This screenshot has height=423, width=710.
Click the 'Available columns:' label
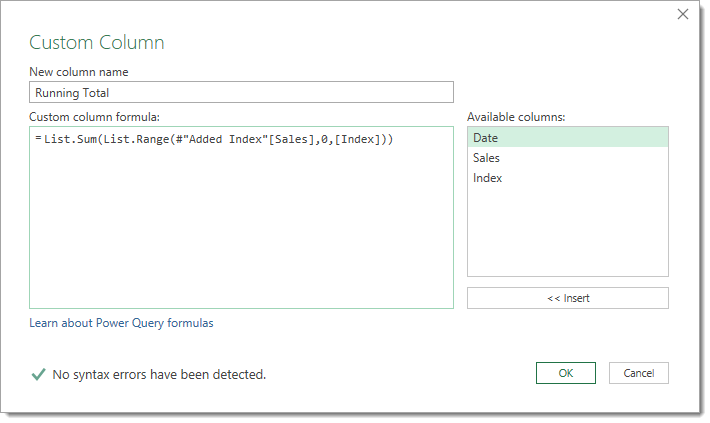pyautogui.click(x=516, y=117)
